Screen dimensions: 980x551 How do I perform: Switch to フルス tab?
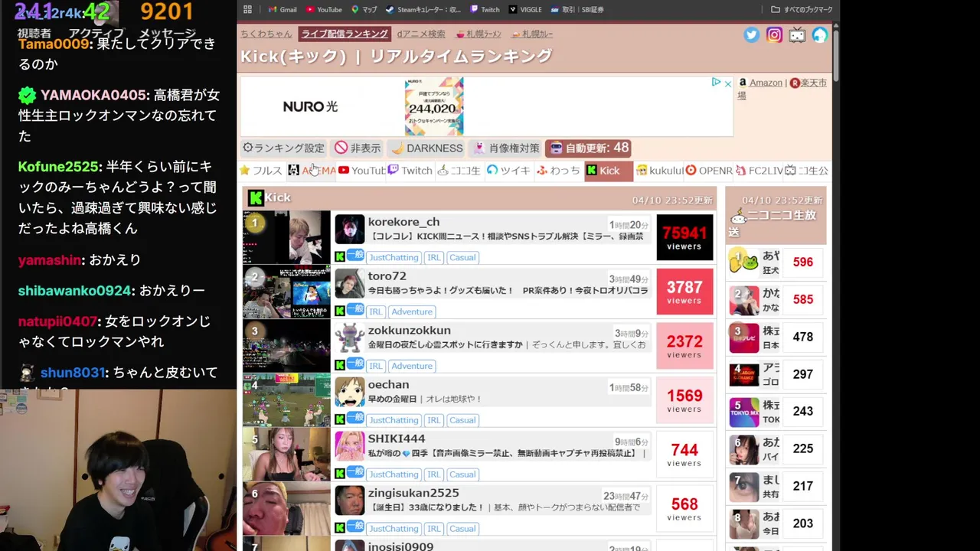[260, 171]
